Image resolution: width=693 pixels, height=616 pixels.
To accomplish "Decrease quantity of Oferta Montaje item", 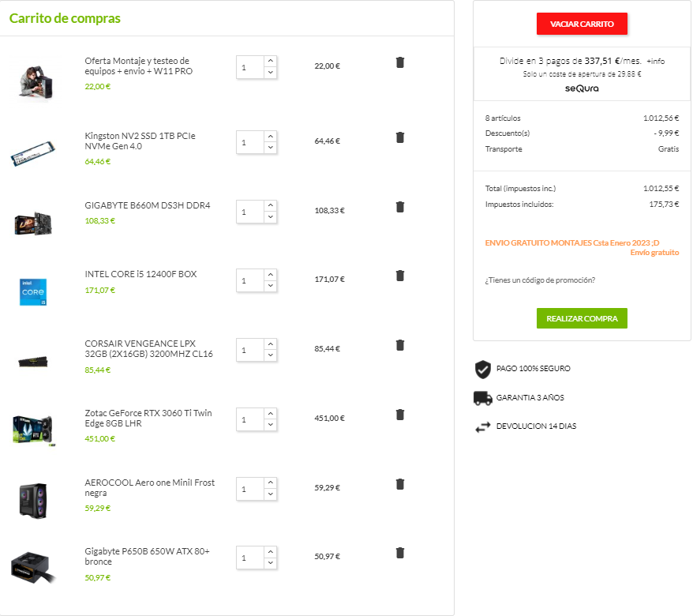I will pos(271,73).
